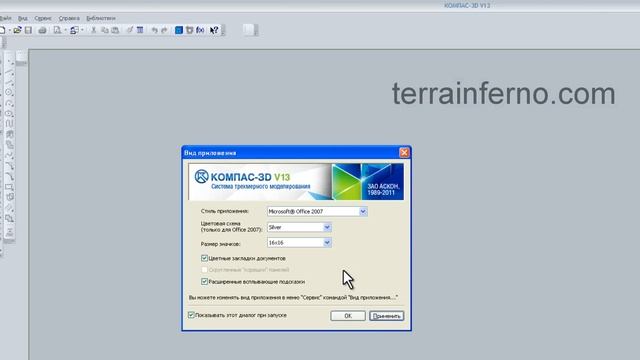
Task: Click the icon left of fx
Action: pyautogui.click(x=189, y=30)
